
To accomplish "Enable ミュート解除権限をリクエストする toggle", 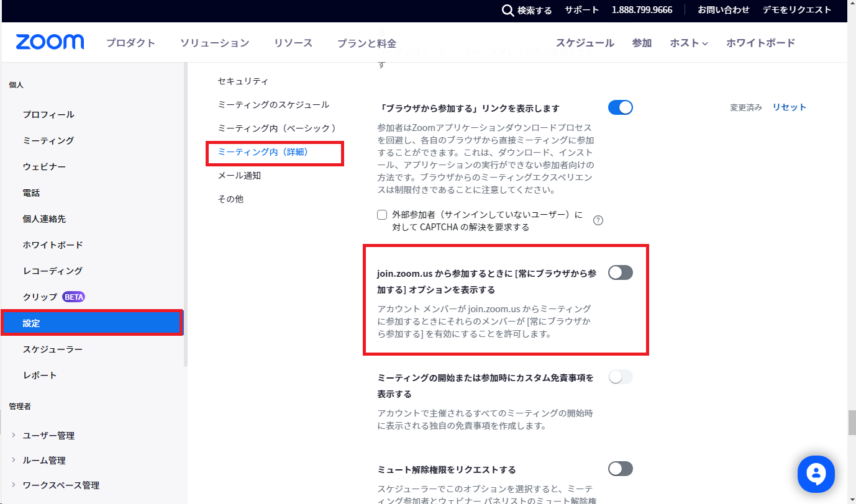I will [x=620, y=469].
